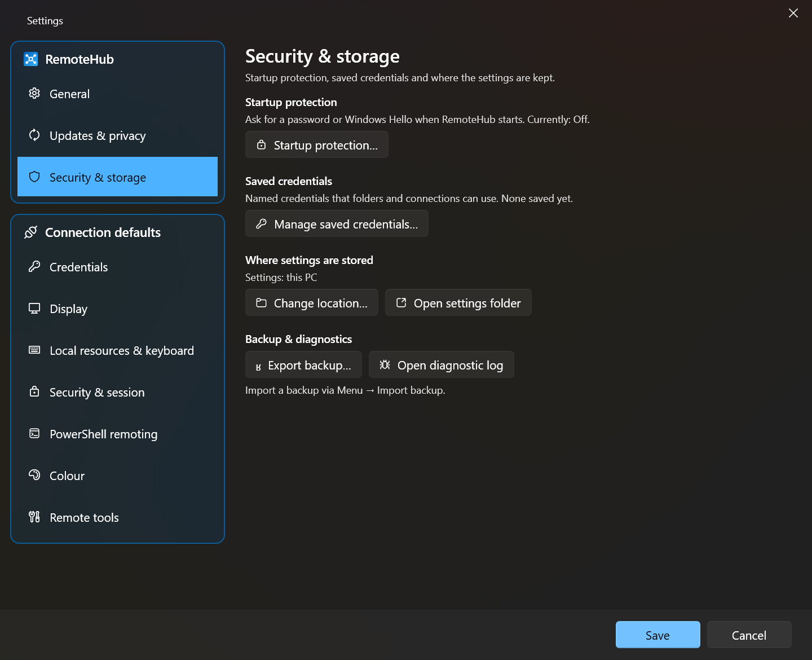Open settings folder
Screen dimensions: 812x660
click(458, 303)
